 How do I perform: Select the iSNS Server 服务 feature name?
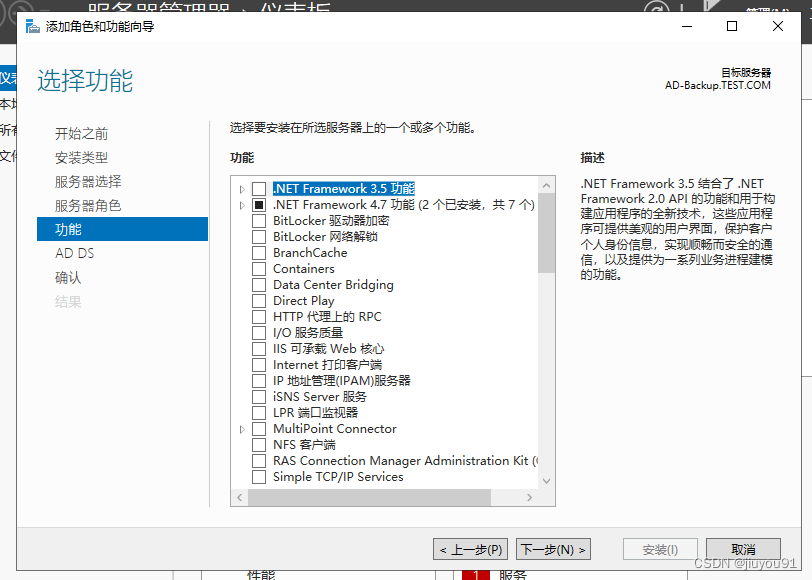coord(320,397)
